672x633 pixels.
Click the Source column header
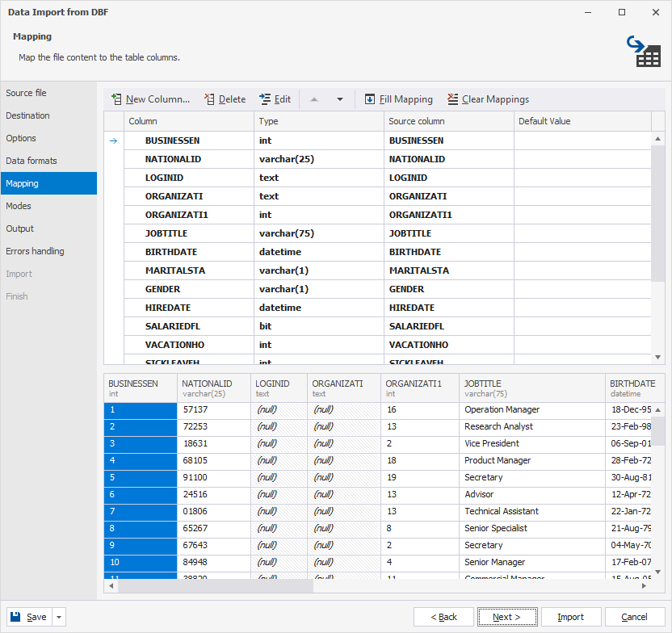449,121
